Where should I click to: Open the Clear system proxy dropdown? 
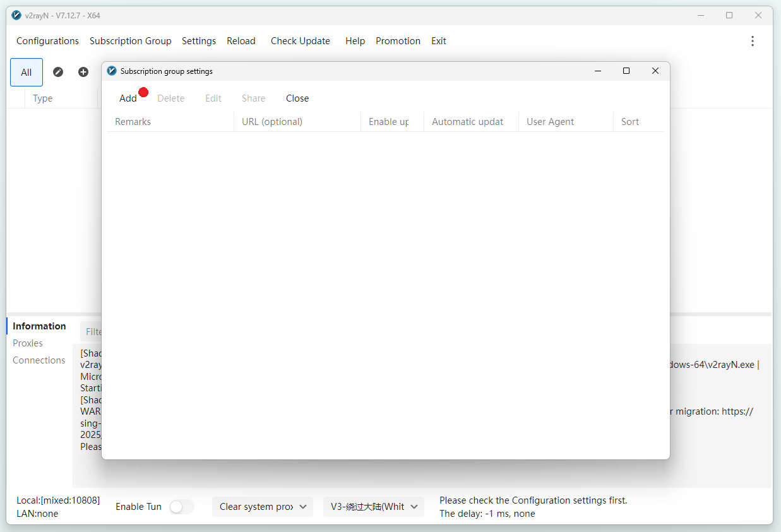click(262, 507)
